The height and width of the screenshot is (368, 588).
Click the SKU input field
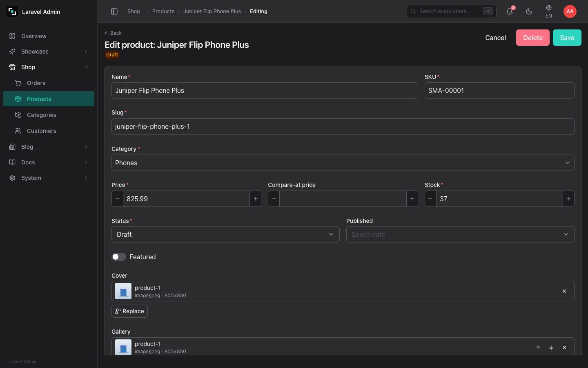(499, 90)
